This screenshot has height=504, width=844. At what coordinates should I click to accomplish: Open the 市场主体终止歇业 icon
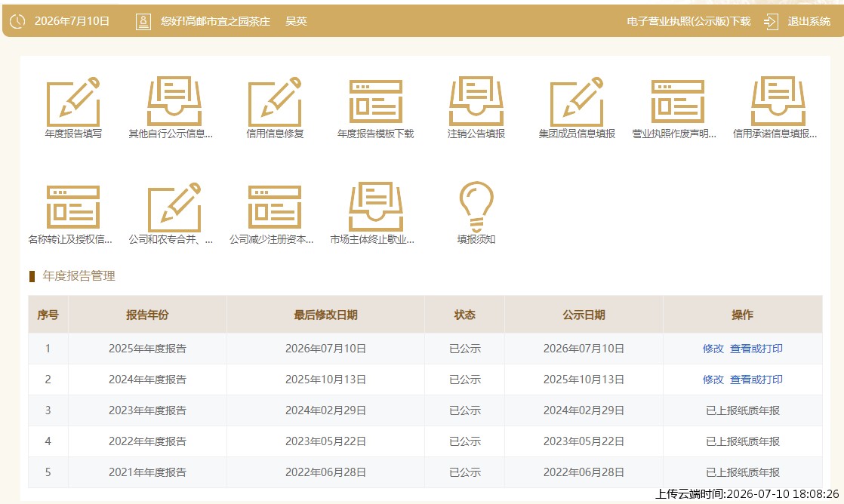[376, 207]
